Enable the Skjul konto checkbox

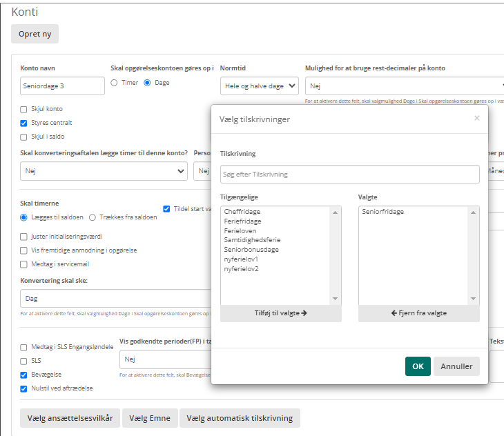pos(24,109)
